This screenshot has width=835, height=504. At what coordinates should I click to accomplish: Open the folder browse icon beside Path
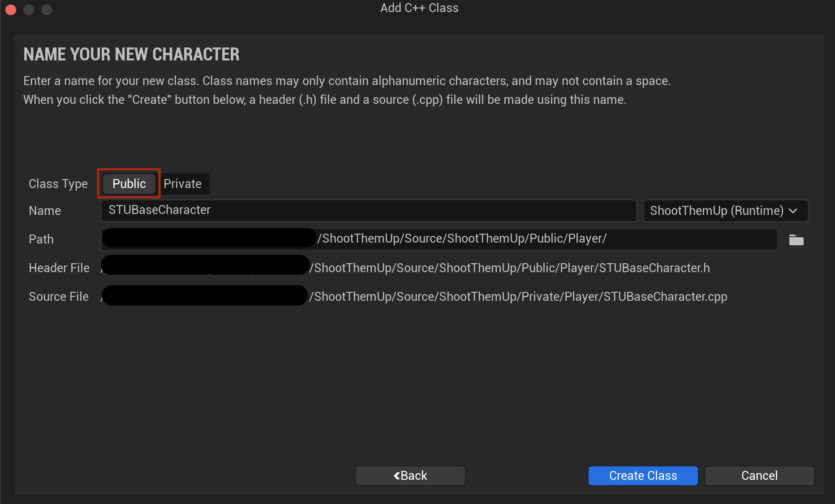pyautogui.click(x=796, y=240)
